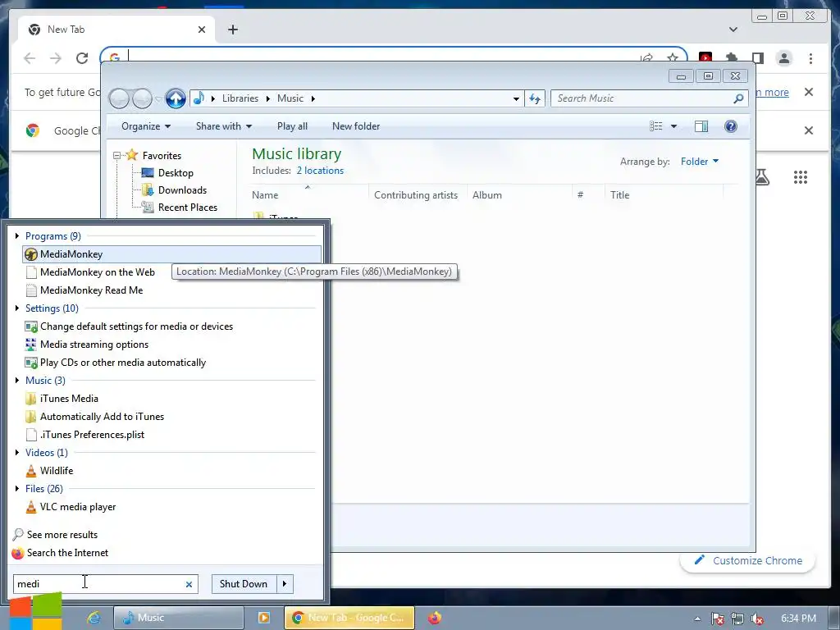The width and height of the screenshot is (840, 630).
Task: Click the Action Center flag tray icon
Action: (x=717, y=619)
